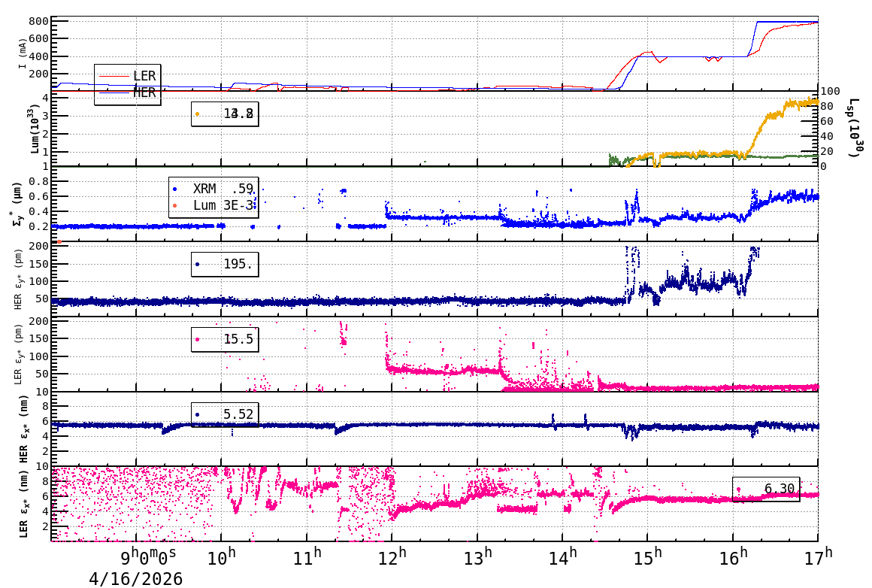This screenshot has width=872, height=588.
Task: Click the LER legend label in current plot
Action: (x=144, y=76)
